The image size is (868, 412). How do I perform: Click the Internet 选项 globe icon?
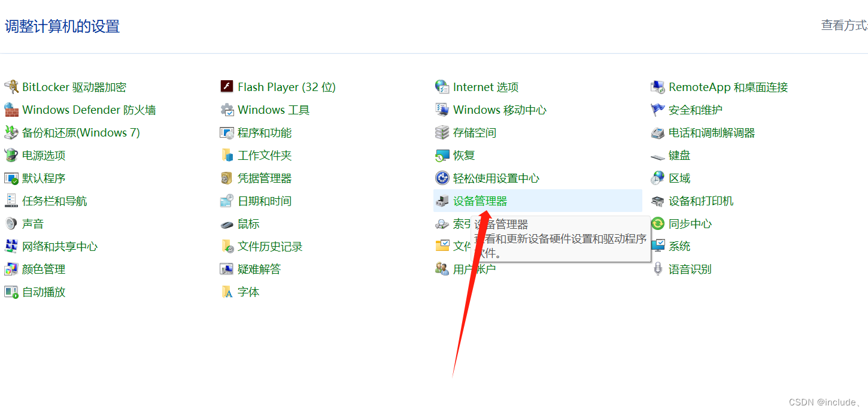[x=442, y=87]
